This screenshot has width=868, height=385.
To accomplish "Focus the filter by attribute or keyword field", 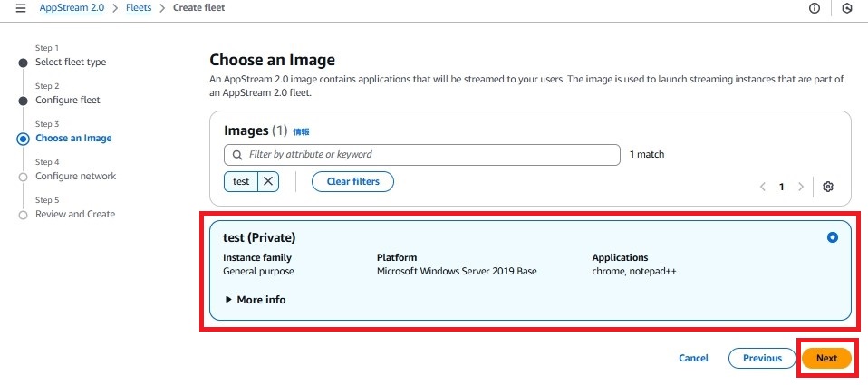I will [x=422, y=155].
